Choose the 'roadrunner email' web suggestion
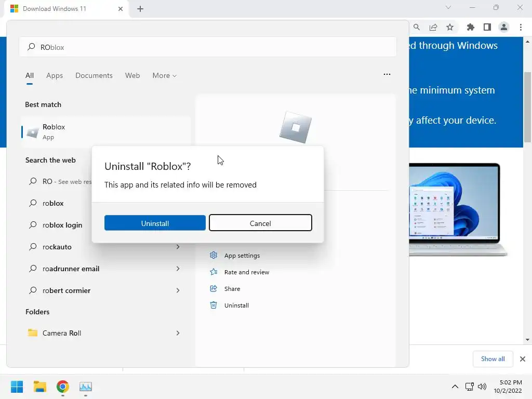The image size is (532, 399). [71, 269]
